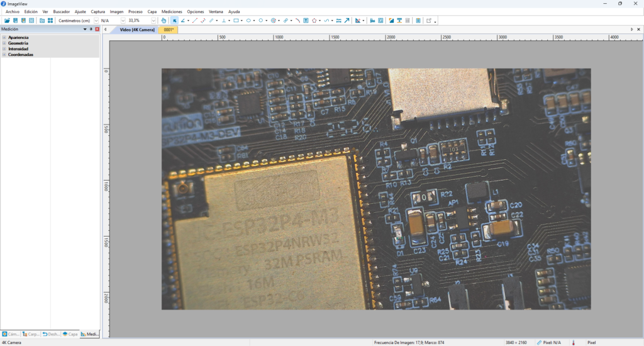The width and height of the screenshot is (644, 346).
Task: Click the PCB microscope image in viewer
Action: point(376,189)
